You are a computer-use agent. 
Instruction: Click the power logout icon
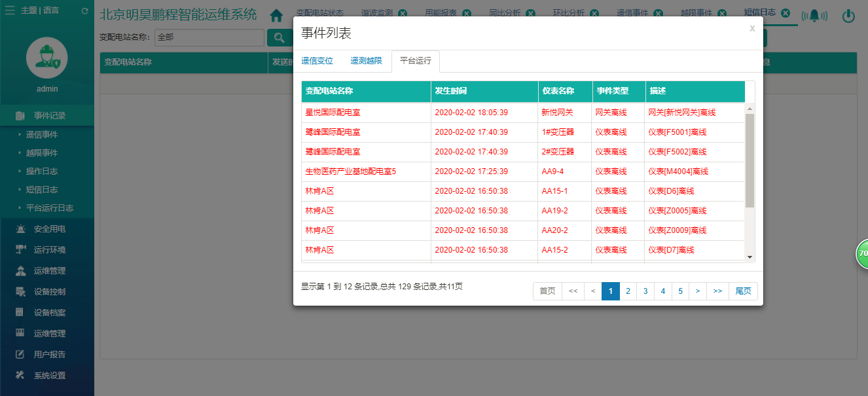(848, 16)
